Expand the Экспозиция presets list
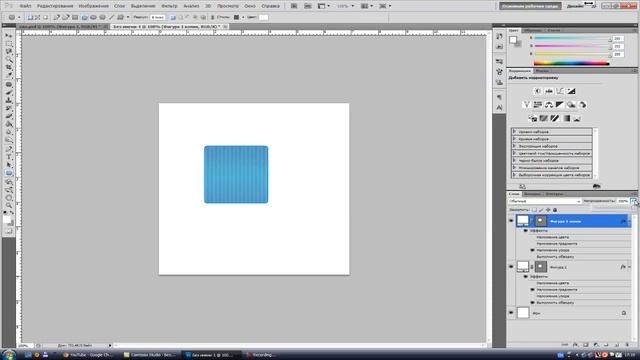Screen dimensions: 640x360 click(514, 146)
